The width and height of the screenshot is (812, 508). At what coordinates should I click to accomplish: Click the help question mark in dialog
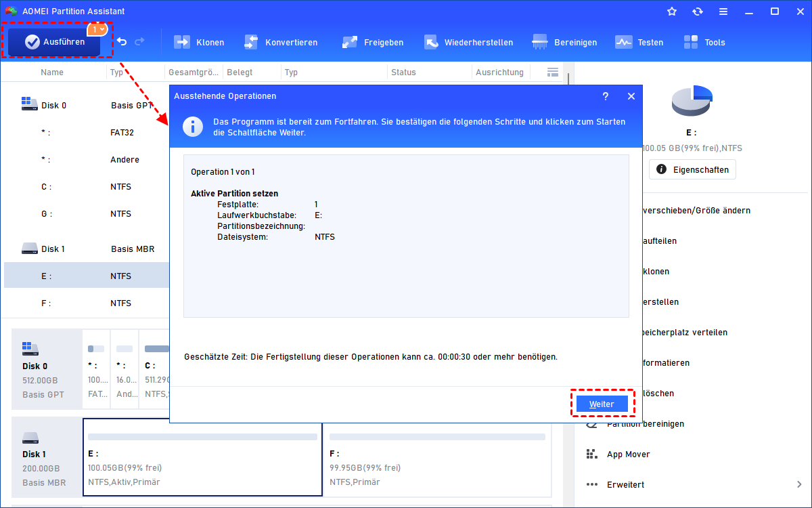(606, 96)
